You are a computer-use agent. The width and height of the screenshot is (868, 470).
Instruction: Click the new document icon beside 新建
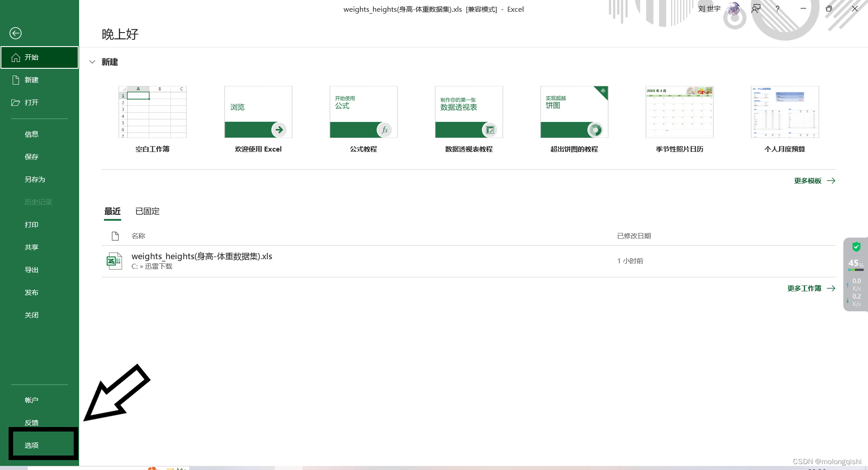tap(16, 80)
